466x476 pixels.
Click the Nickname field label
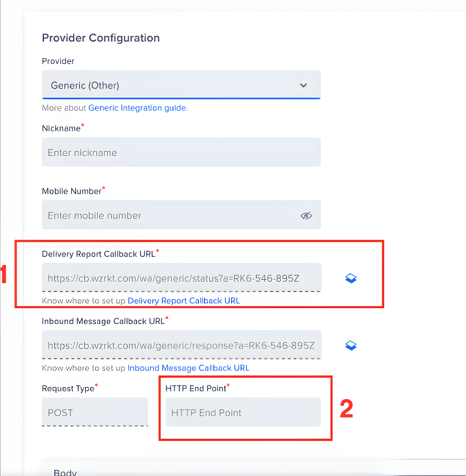(x=61, y=128)
